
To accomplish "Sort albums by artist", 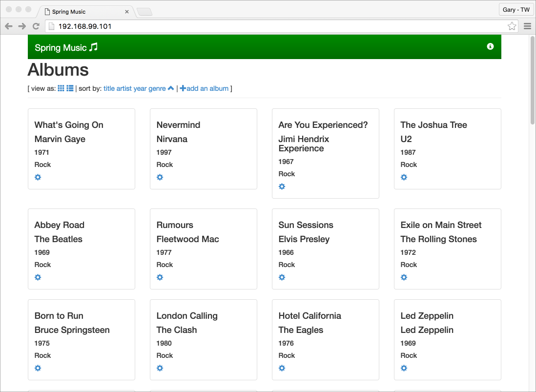I will click(124, 89).
